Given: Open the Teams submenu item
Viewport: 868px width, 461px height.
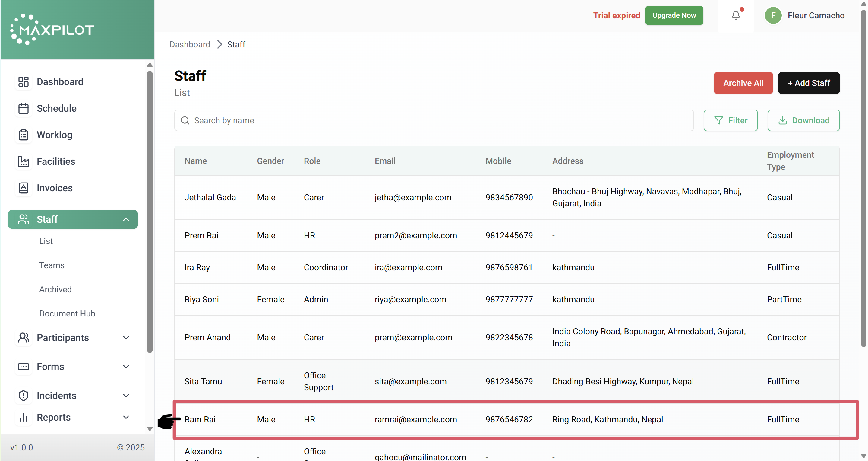Looking at the screenshot, I should (52, 265).
